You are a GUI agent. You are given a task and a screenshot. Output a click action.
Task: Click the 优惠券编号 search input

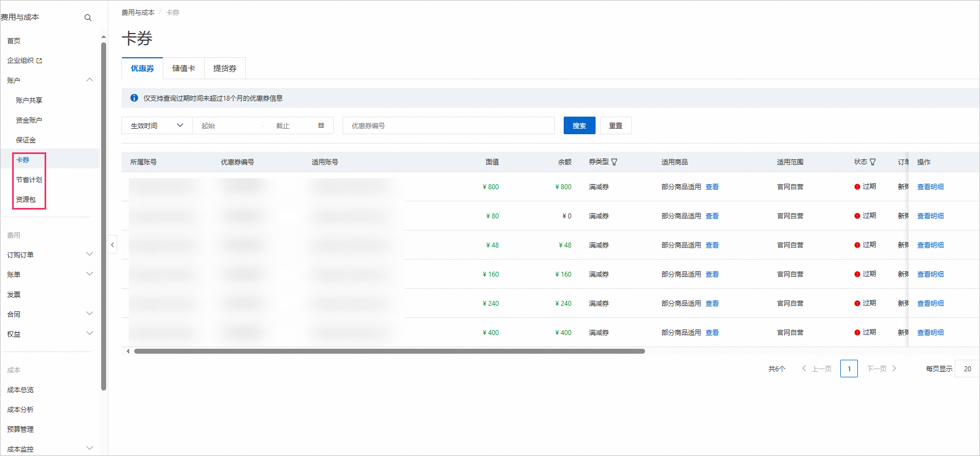pyautogui.click(x=449, y=125)
